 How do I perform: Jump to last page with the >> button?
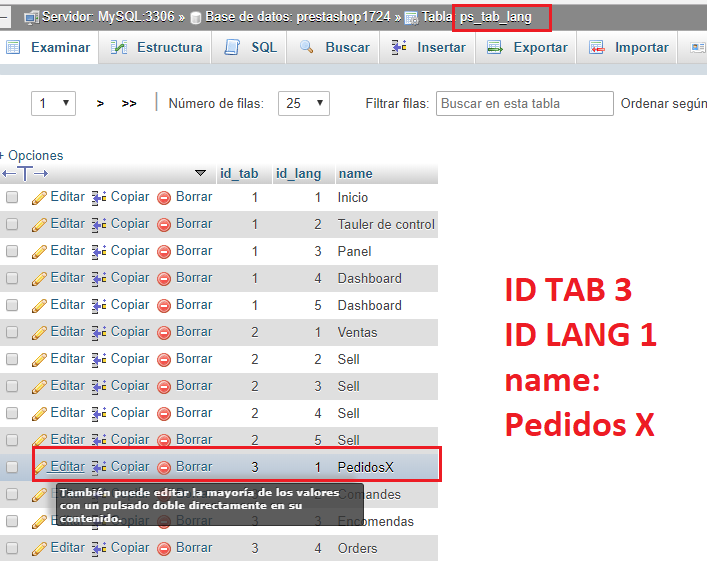click(129, 104)
